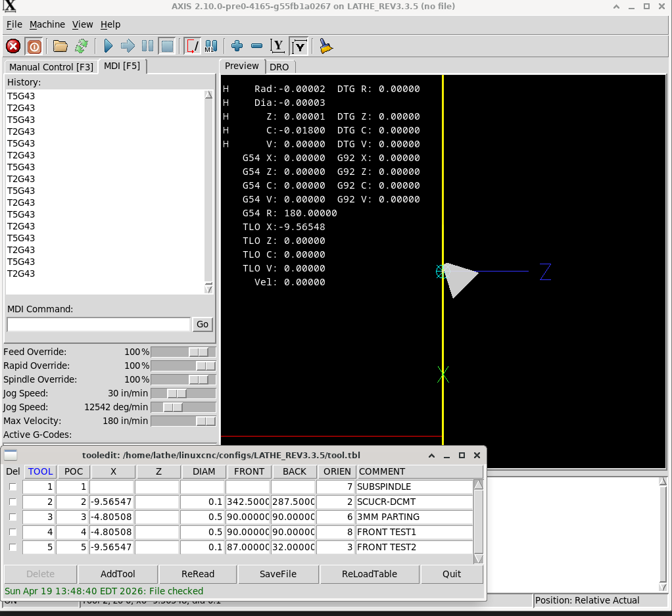Run the program with play icon
The height and width of the screenshot is (616, 672).
coord(108,46)
